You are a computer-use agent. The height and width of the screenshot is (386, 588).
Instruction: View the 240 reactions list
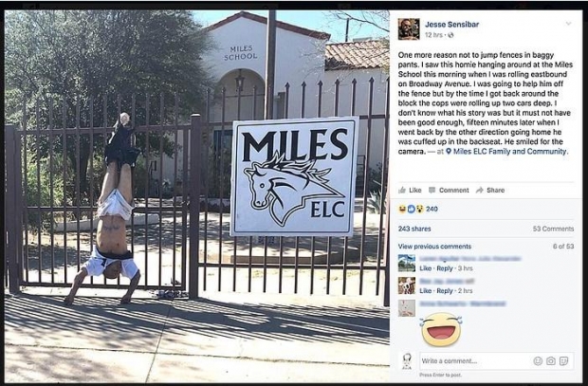tap(418, 209)
